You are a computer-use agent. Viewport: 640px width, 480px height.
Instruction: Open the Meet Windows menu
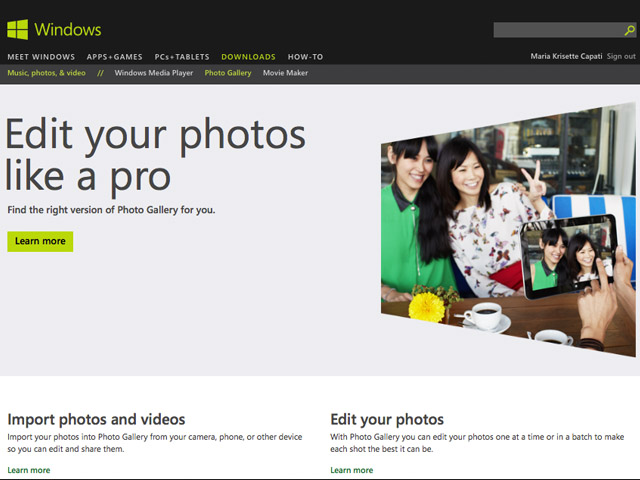coord(41,57)
